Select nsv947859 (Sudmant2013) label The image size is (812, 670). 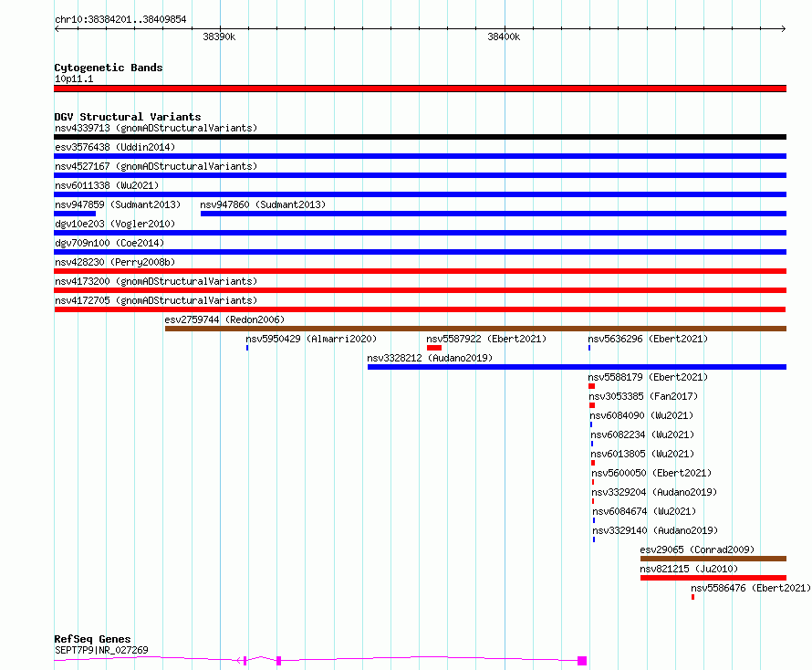pos(118,204)
